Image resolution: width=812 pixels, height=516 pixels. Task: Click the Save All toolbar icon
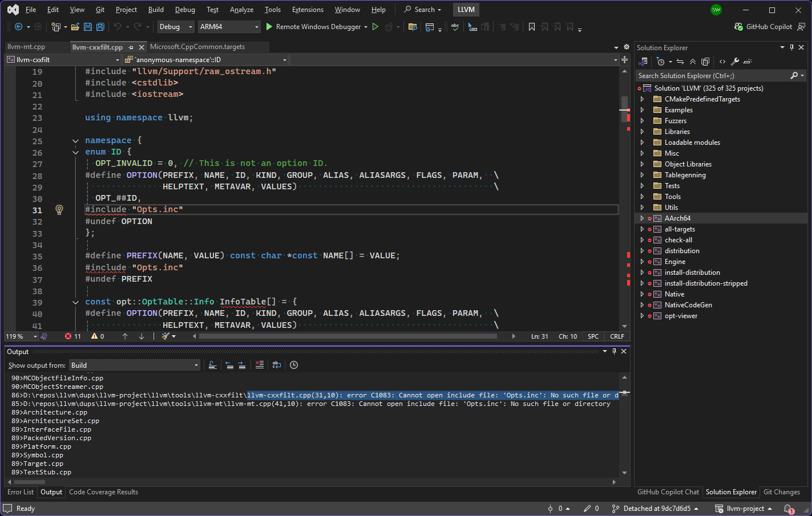click(100, 27)
